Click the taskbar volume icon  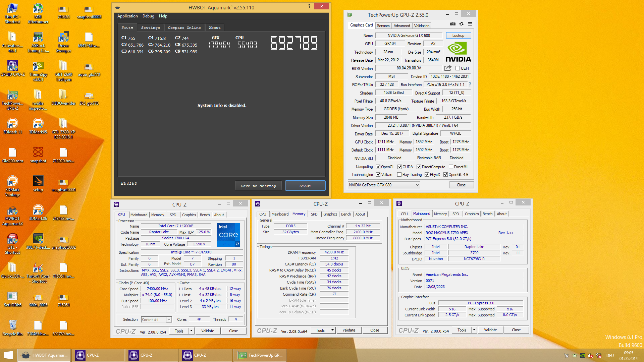[591, 356]
